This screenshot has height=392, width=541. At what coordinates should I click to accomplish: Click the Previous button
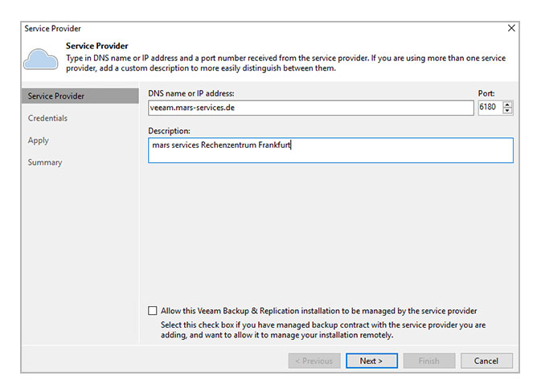pyautogui.click(x=314, y=361)
